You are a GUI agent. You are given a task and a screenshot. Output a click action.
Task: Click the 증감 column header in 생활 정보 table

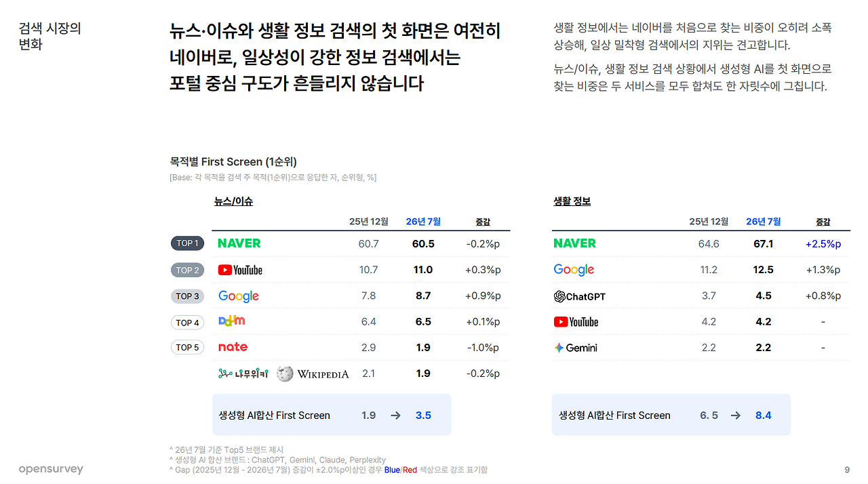click(x=823, y=222)
